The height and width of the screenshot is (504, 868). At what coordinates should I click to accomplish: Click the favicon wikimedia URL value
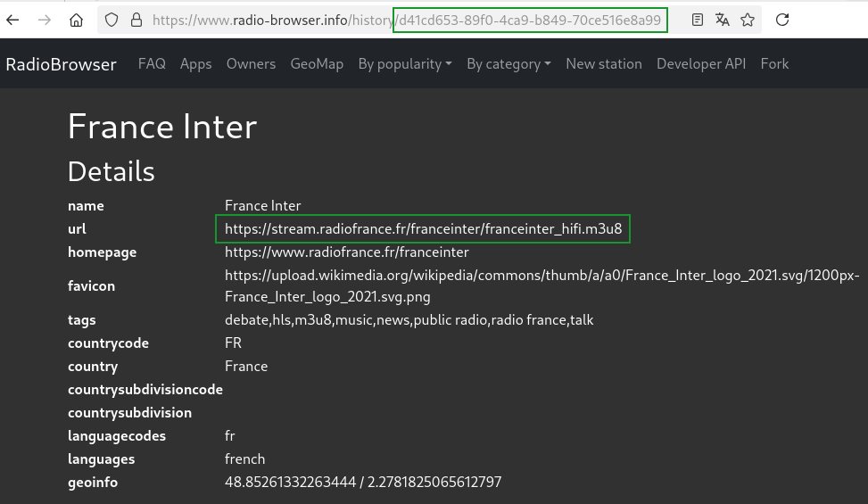click(x=542, y=286)
